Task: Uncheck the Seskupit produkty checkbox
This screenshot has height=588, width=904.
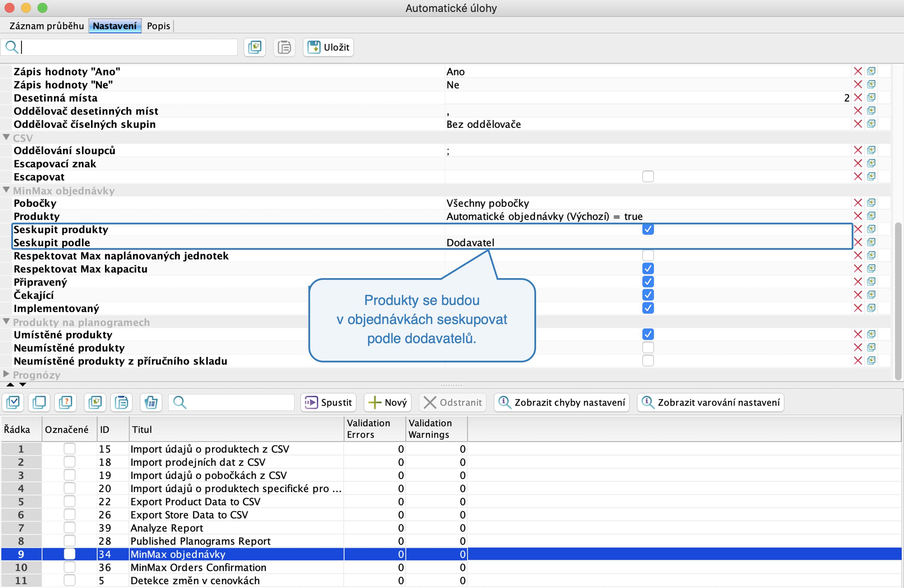Action: click(x=648, y=229)
